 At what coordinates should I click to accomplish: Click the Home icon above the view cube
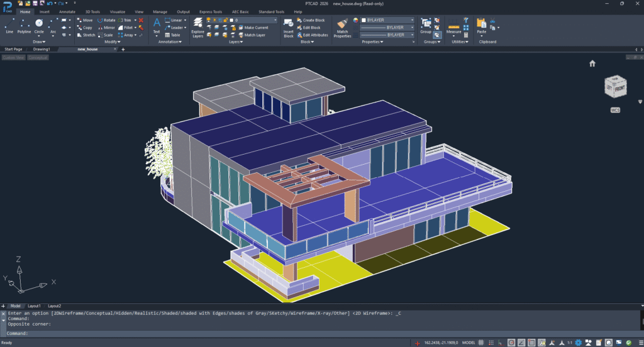click(x=592, y=63)
